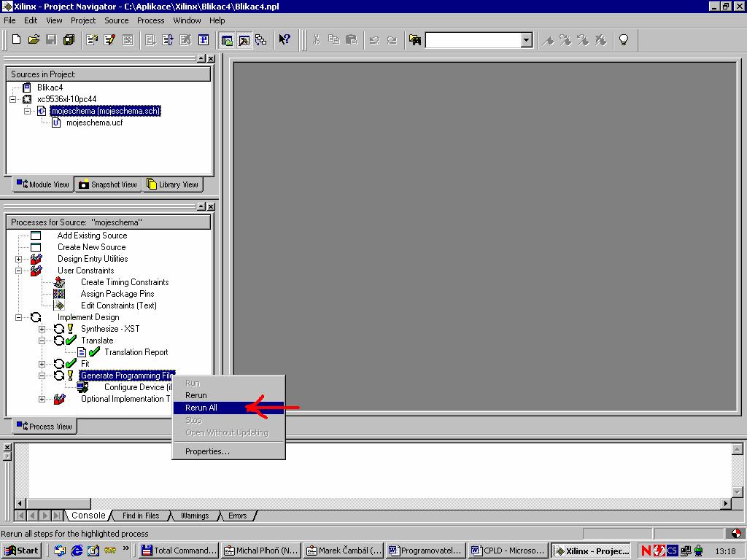
Task: Click the binoculars Find icon
Action: click(415, 39)
